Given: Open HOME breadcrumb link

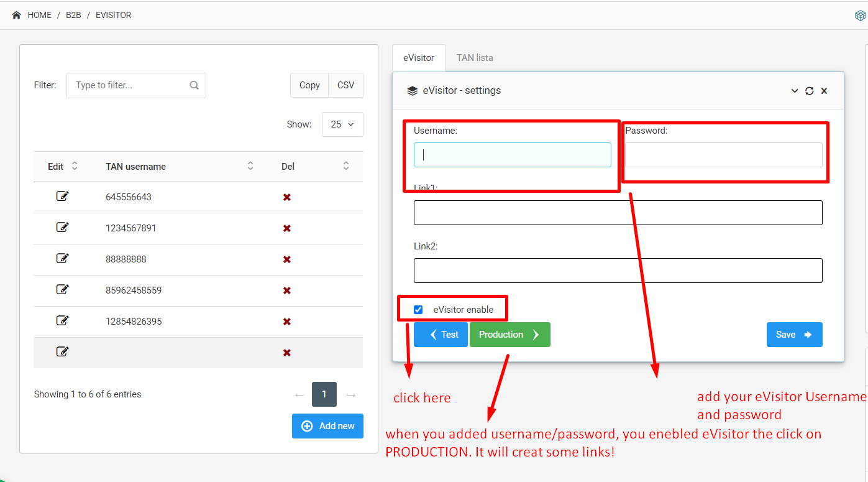Looking at the screenshot, I should point(40,15).
